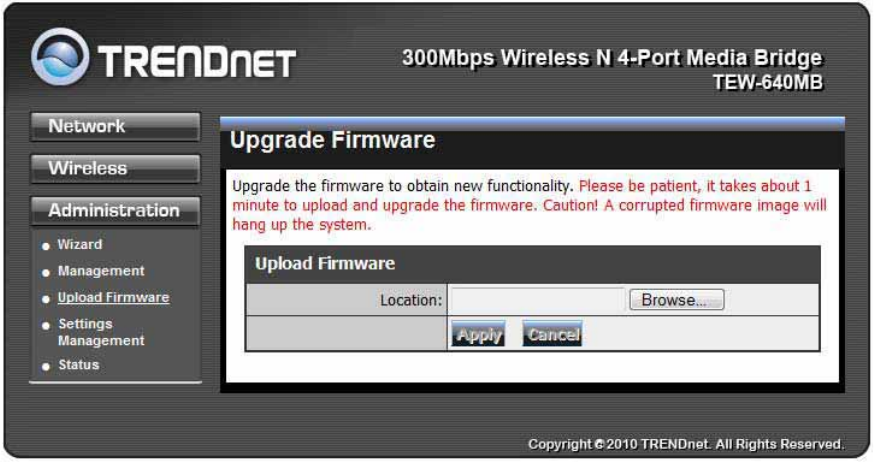Click Browse to choose firmware file
The image size is (874, 462).
(x=677, y=300)
